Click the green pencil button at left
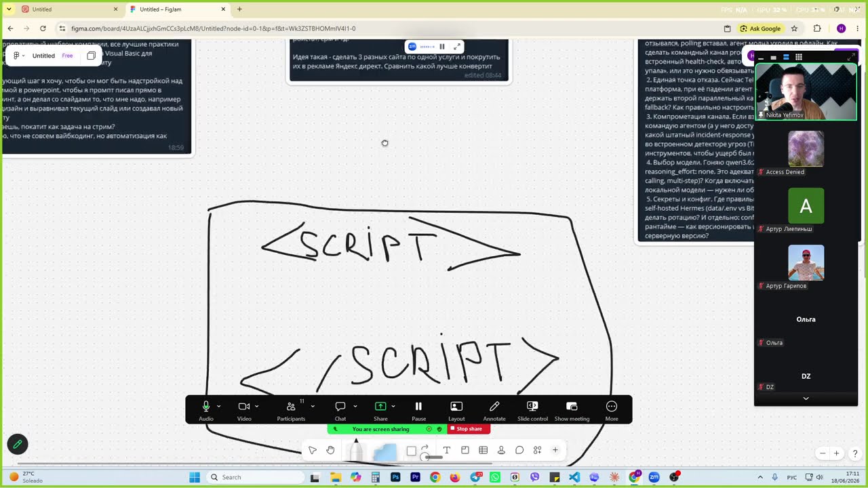 18,445
